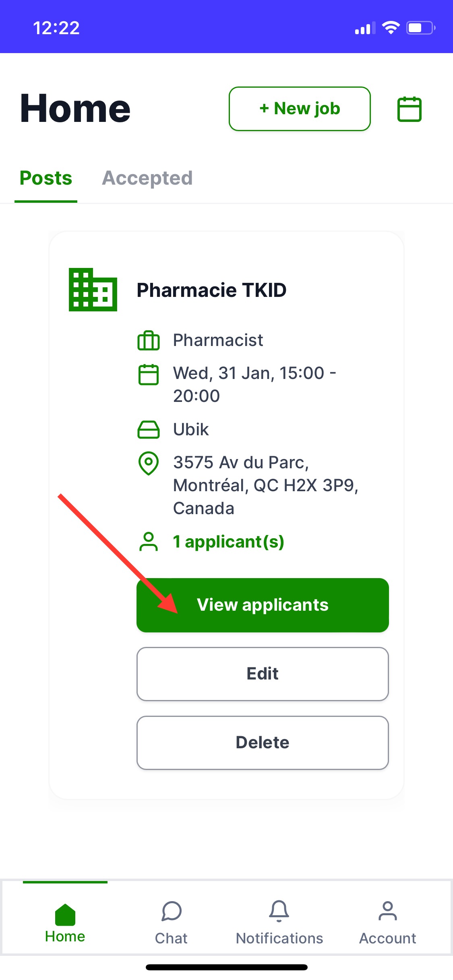This screenshot has width=453, height=980.
Task: Tap the briefcase icon next to Pharmacist
Action: (149, 341)
